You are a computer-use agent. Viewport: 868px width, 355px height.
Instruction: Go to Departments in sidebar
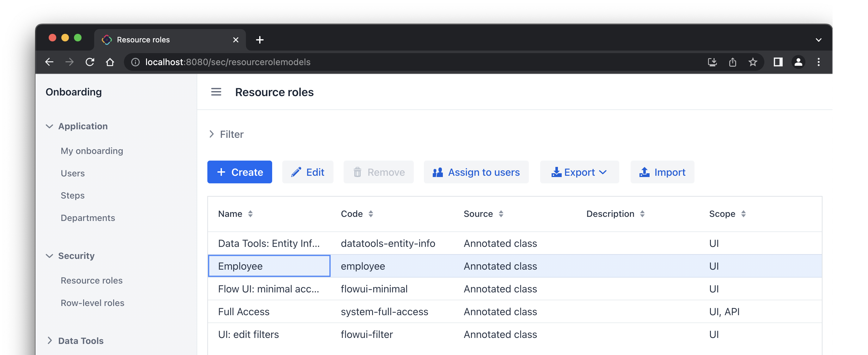click(x=88, y=218)
